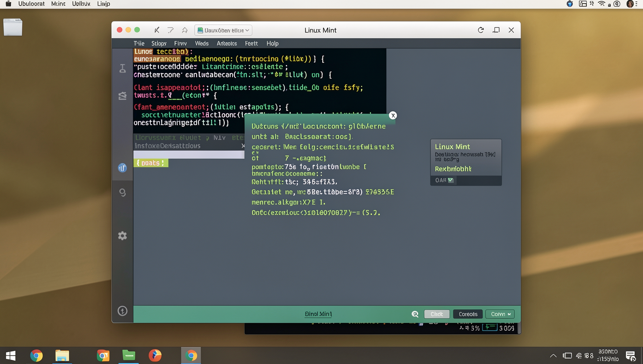The image size is (643, 364).
Task: Click the reload icon in title bar
Action: tap(481, 30)
